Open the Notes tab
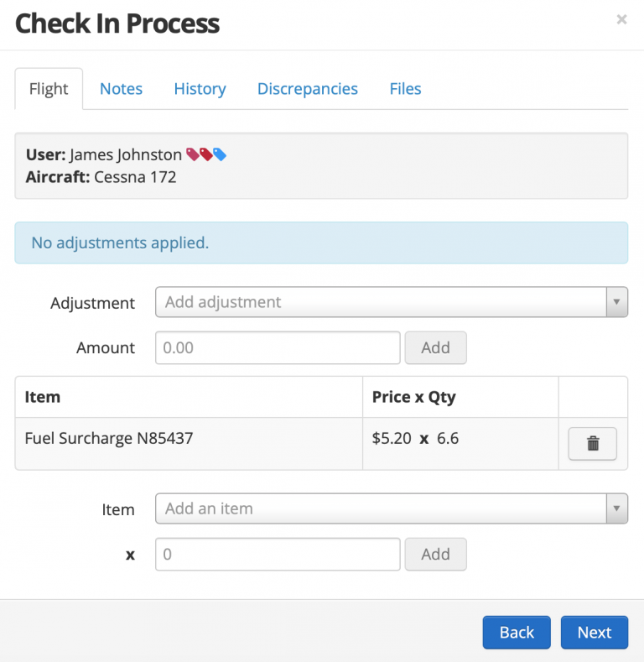This screenshot has width=644, height=662. (121, 89)
